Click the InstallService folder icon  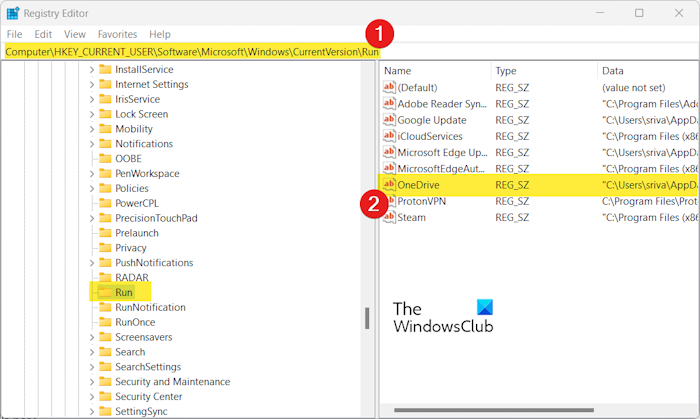[x=105, y=69]
